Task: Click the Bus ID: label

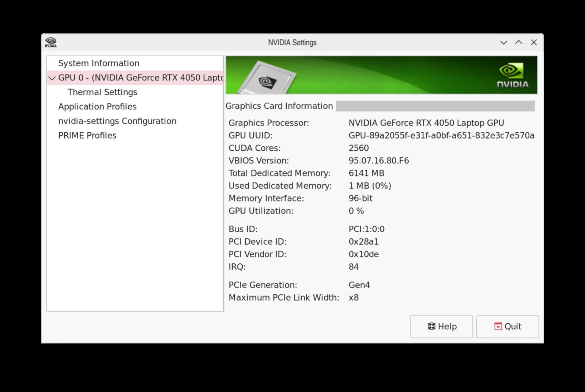Action: (x=243, y=229)
